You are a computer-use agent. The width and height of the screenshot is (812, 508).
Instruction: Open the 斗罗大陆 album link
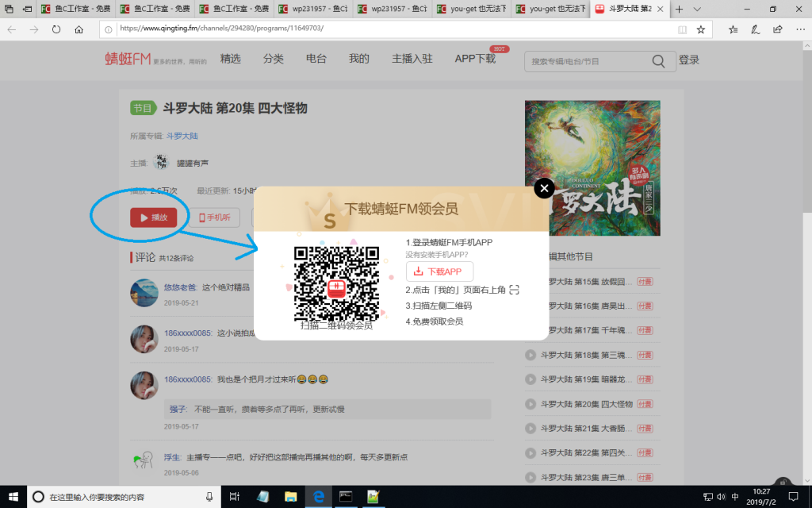pyautogui.click(x=182, y=136)
